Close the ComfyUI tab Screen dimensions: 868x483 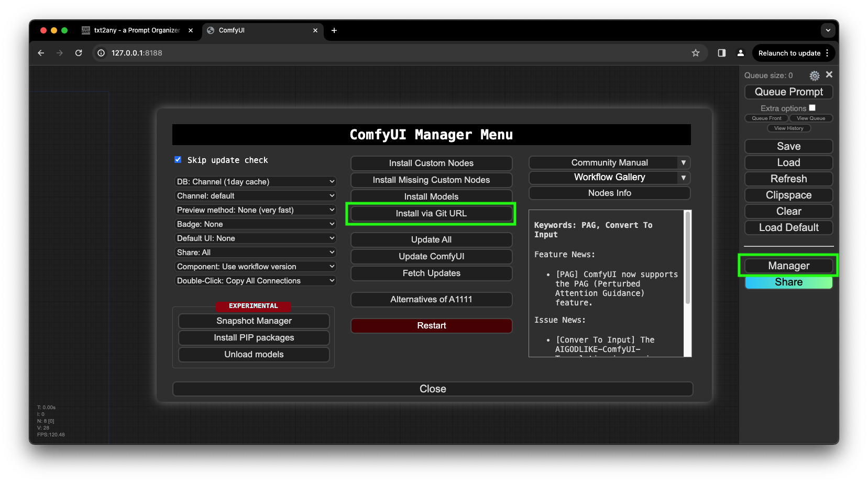[315, 30]
